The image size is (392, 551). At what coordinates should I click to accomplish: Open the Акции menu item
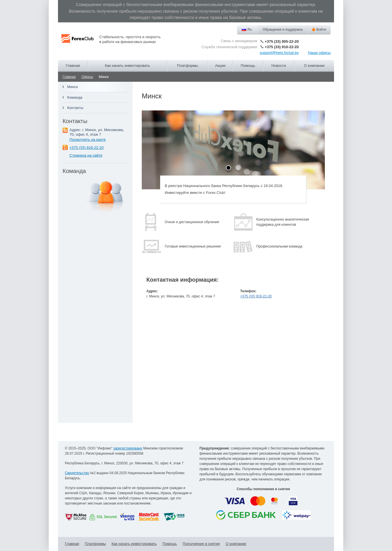pyautogui.click(x=220, y=66)
